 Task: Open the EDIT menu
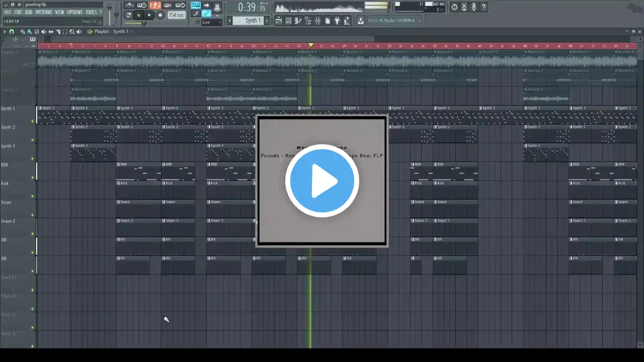[18, 12]
